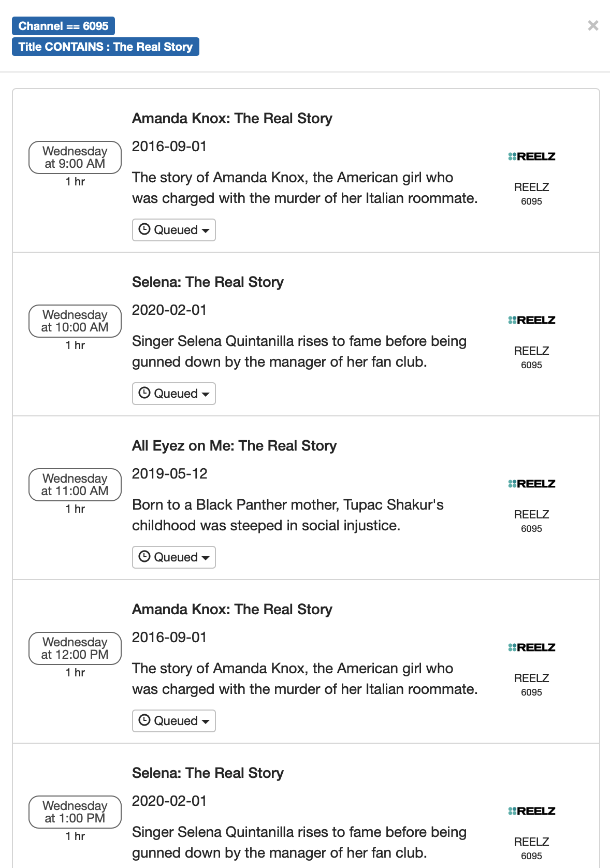The width and height of the screenshot is (610, 868).
Task: Expand Queued dropdown for All Eyez on Me
Action: (174, 557)
